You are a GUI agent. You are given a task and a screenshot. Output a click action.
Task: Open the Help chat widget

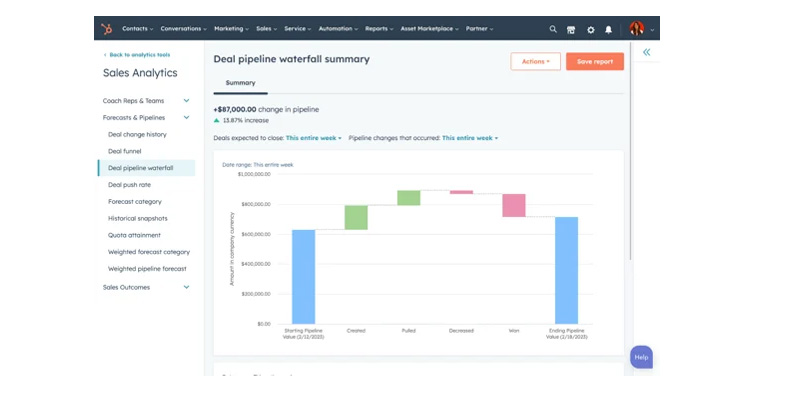click(641, 357)
